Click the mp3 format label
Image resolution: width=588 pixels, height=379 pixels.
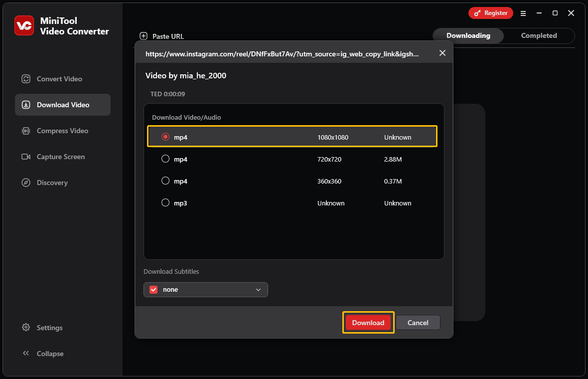click(x=180, y=203)
